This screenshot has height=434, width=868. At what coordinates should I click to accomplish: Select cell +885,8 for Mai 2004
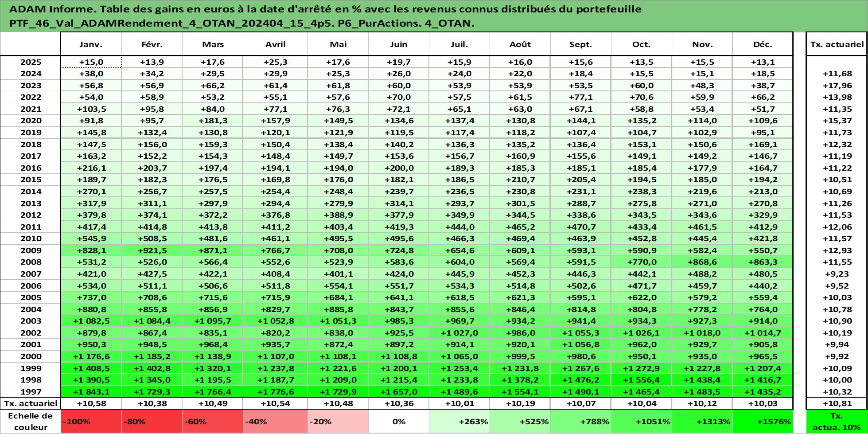tap(338, 309)
